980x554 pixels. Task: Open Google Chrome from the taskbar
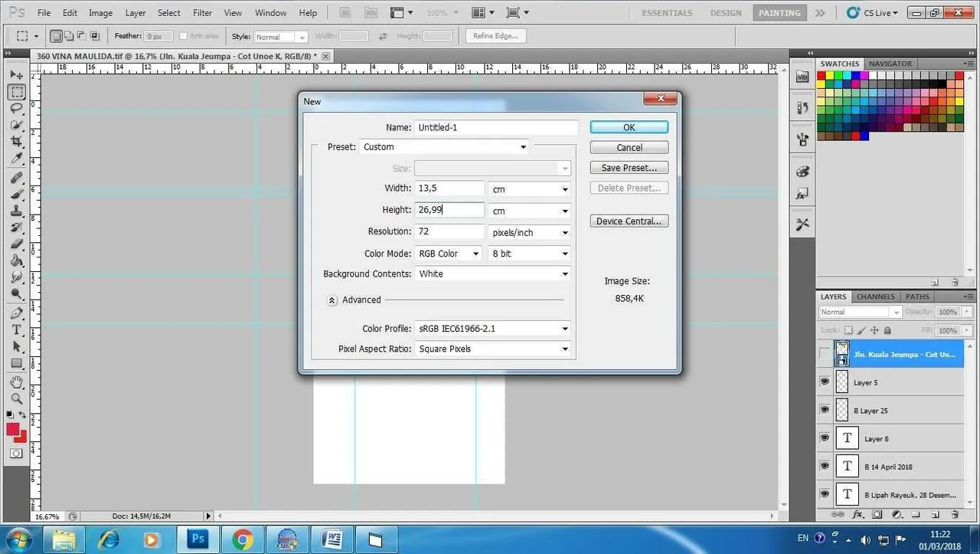pos(243,539)
